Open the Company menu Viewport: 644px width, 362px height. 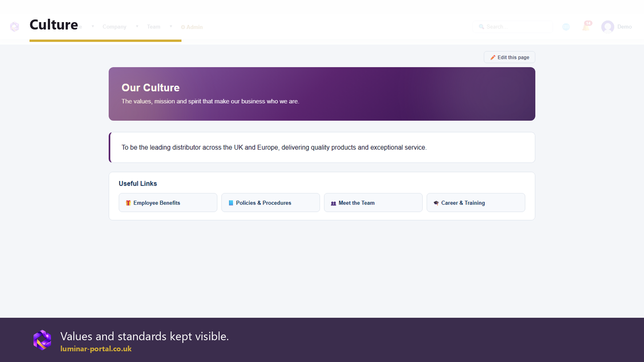(114, 27)
